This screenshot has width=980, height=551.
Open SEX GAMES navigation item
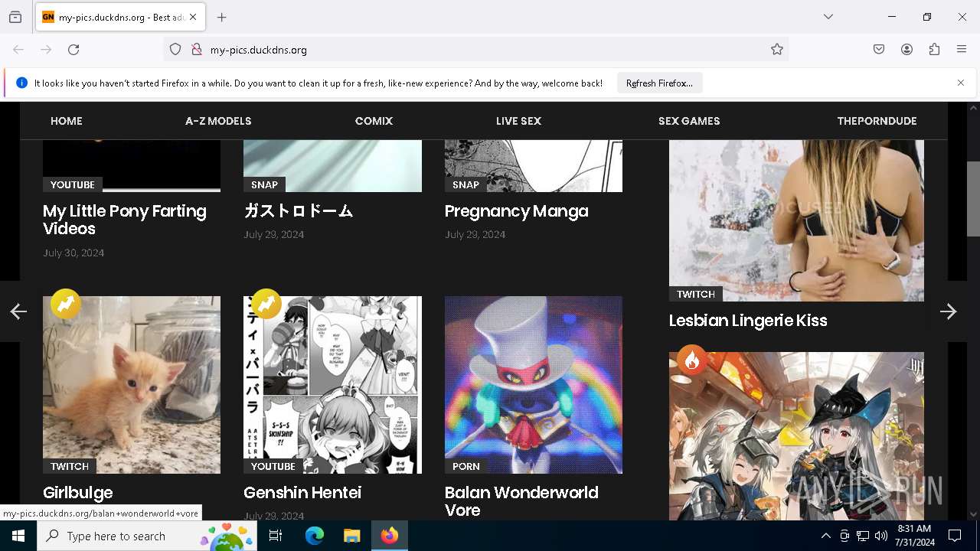(x=689, y=121)
